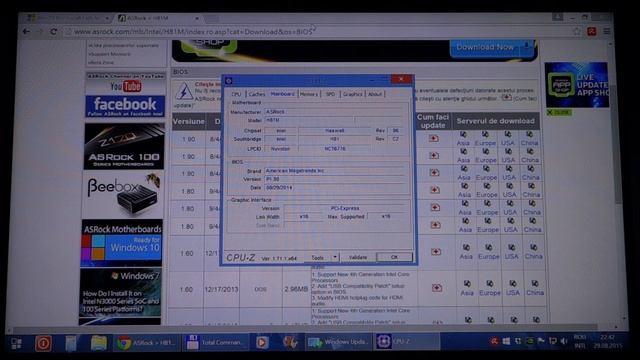This screenshot has width=640, height=360.
Task: Click OK in the CPU-Z window
Action: pos(394,257)
